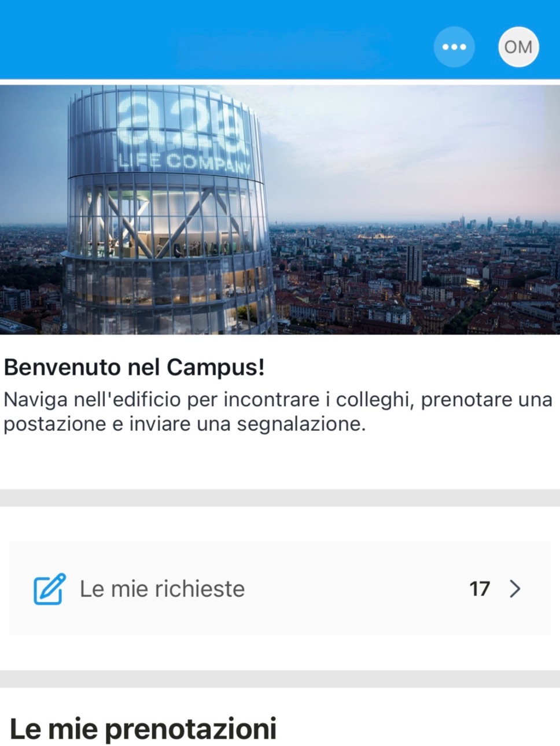Viewport: 560px width, 746px height.
Task: Click the pencil edit icon beside Le mie richieste
Action: (x=50, y=589)
